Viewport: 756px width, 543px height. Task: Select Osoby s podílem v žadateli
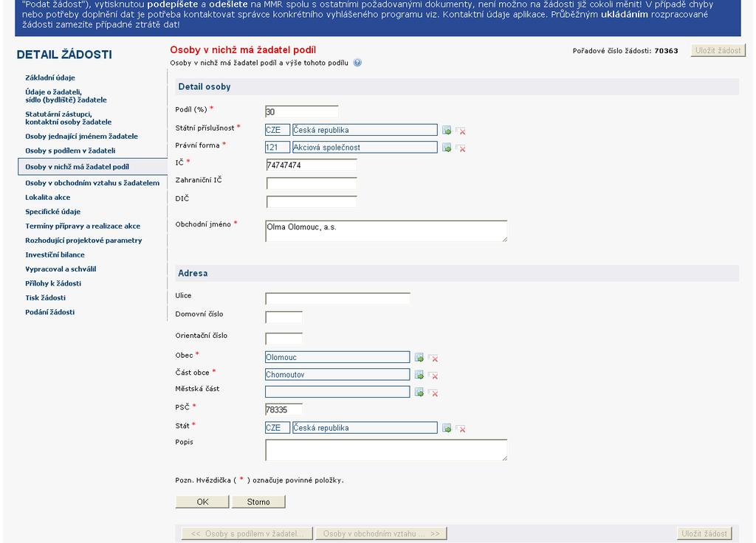coord(70,151)
